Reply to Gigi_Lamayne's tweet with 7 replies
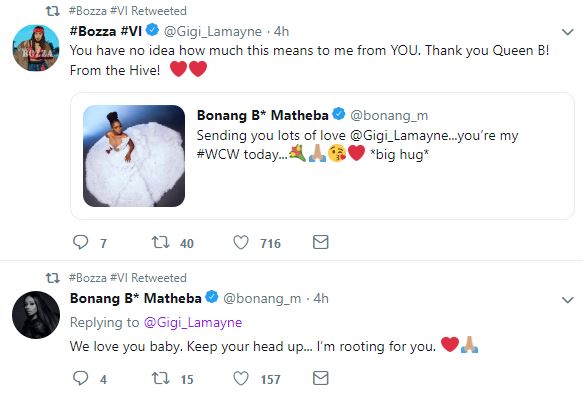The height and width of the screenshot is (395, 583). (80, 242)
